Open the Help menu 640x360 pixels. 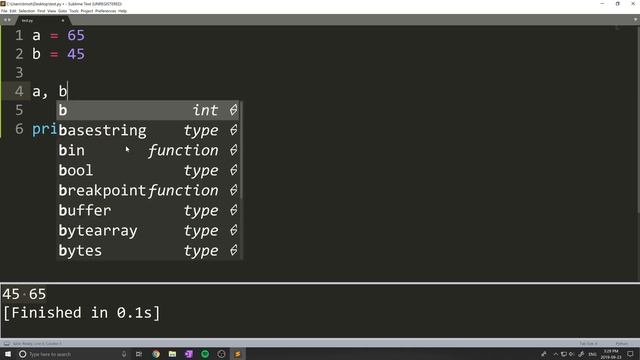[x=122, y=11]
